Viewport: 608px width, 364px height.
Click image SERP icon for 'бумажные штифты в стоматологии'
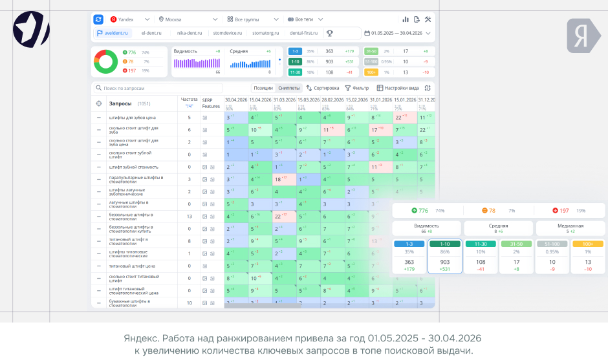[x=204, y=303]
